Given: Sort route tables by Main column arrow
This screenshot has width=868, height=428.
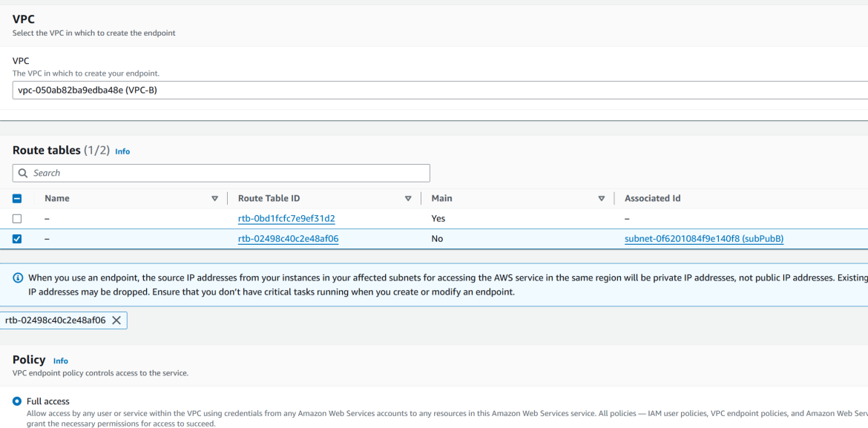Looking at the screenshot, I should click(x=601, y=198).
